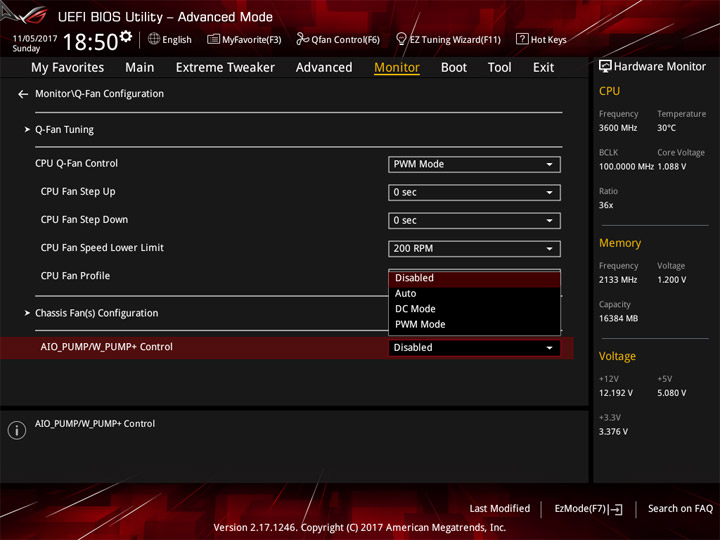Click Last Modified at the bottom
The height and width of the screenshot is (540, 720).
coord(500,509)
